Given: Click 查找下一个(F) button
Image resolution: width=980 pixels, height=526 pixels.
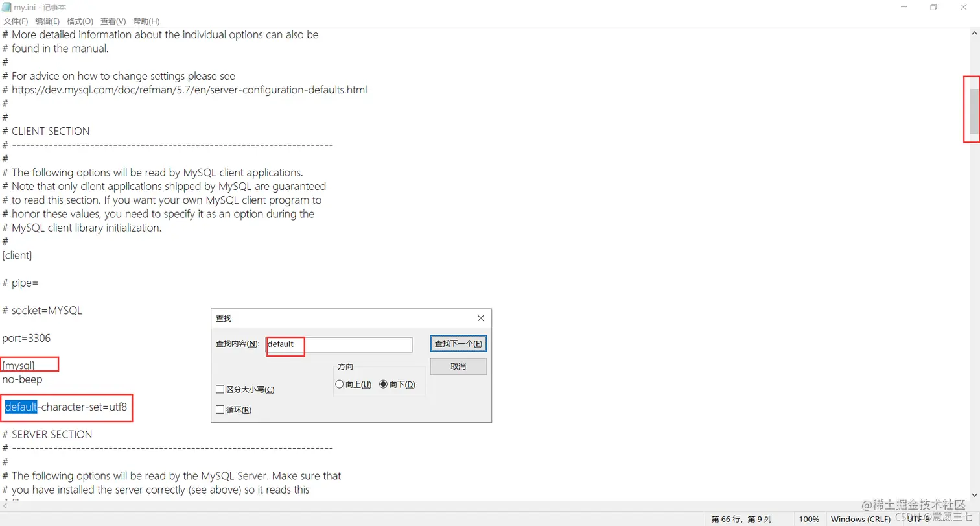Looking at the screenshot, I should 458,344.
